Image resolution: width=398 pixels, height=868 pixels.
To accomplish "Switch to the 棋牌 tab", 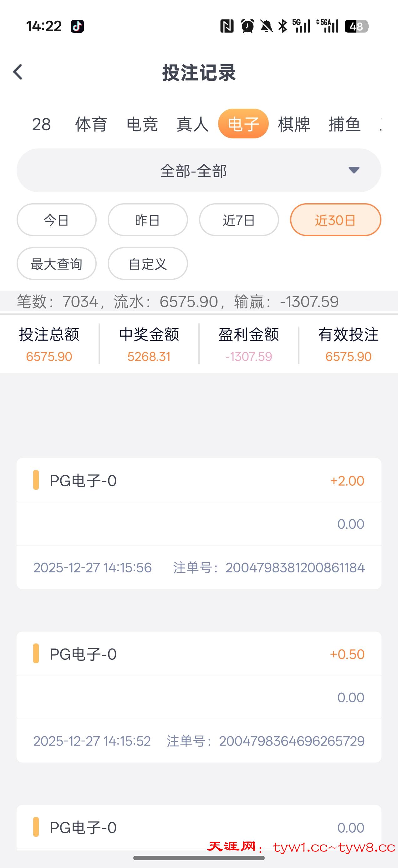I will tap(293, 124).
